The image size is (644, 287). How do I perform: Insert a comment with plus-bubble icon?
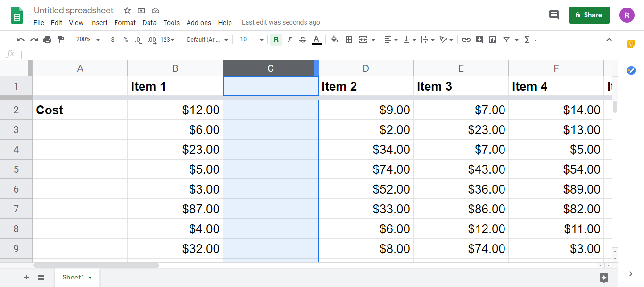coord(479,40)
